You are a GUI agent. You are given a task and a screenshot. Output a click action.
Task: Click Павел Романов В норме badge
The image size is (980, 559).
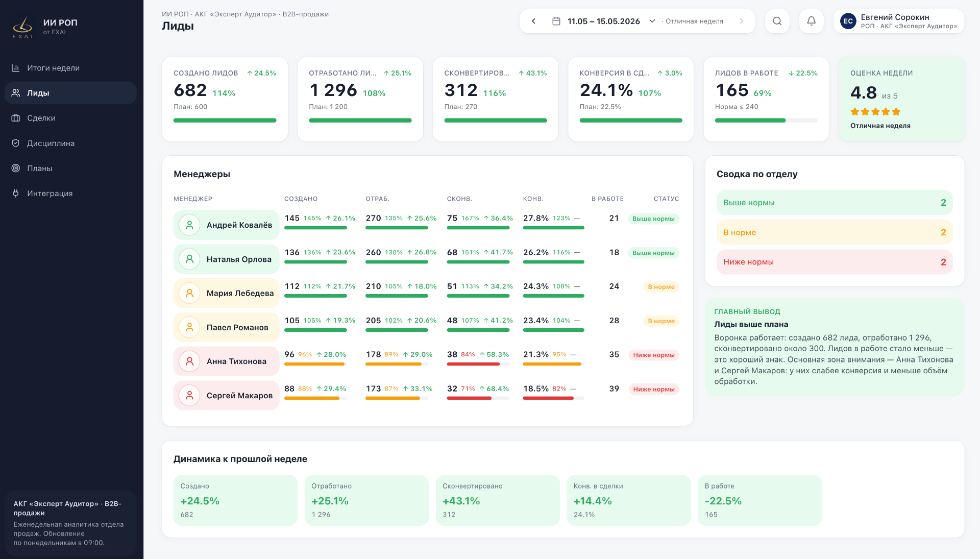point(661,321)
